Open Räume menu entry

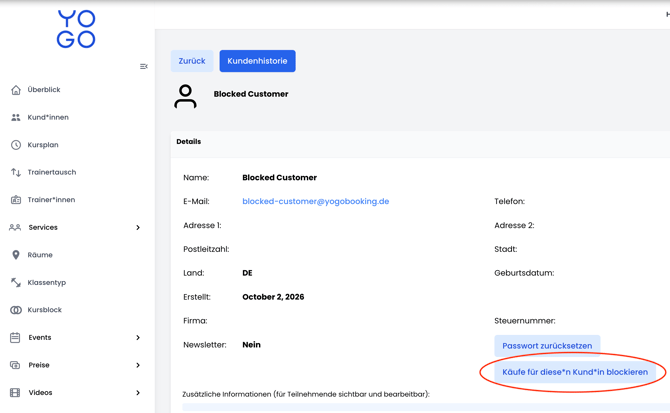(x=40, y=255)
